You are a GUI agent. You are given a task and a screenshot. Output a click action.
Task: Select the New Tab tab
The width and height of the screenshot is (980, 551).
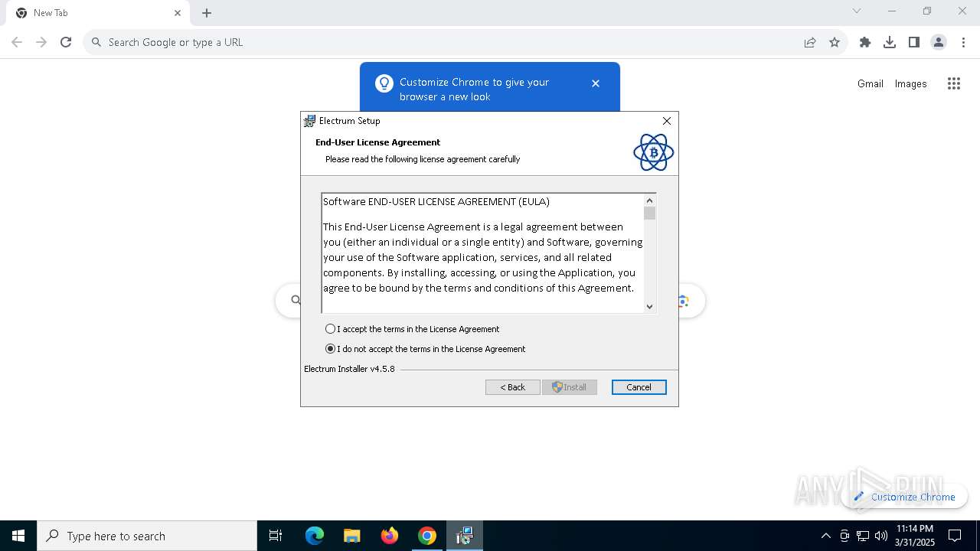pyautogui.click(x=97, y=13)
